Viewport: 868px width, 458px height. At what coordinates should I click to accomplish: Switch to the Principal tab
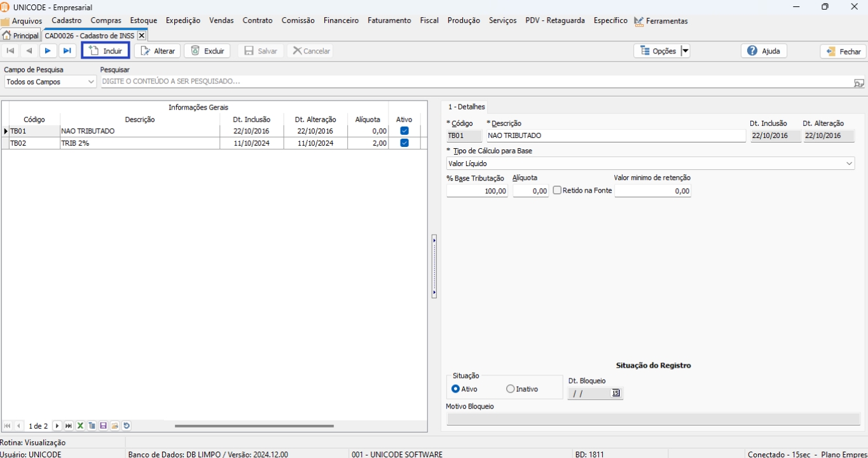point(21,36)
